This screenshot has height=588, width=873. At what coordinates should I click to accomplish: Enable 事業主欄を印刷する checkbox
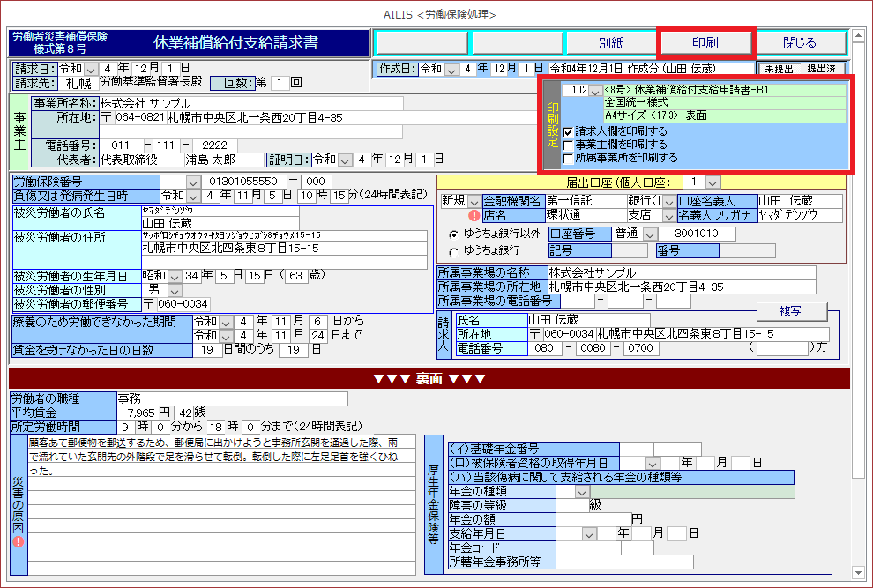[568, 145]
